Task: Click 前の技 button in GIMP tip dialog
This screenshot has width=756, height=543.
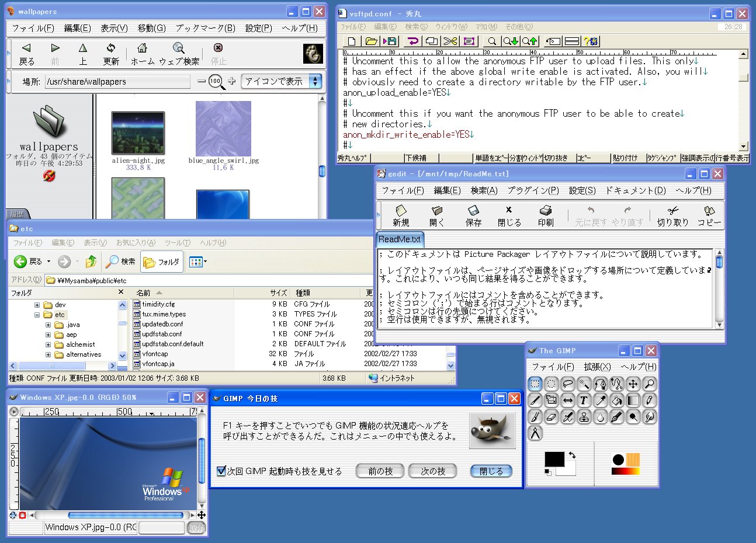Action: (380, 471)
